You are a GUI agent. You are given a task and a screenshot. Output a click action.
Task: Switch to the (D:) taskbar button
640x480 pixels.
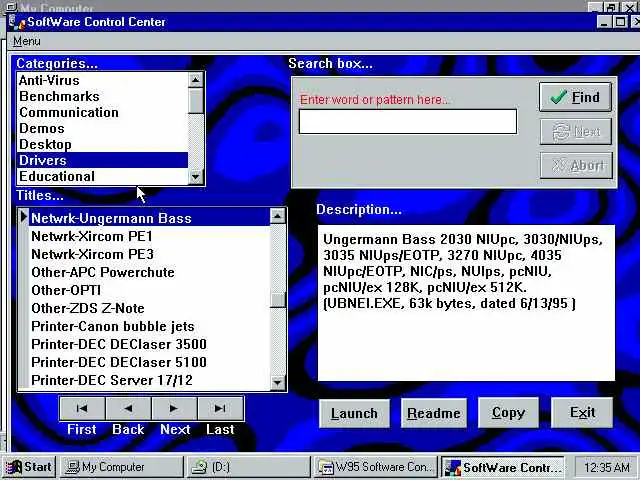pos(248,467)
